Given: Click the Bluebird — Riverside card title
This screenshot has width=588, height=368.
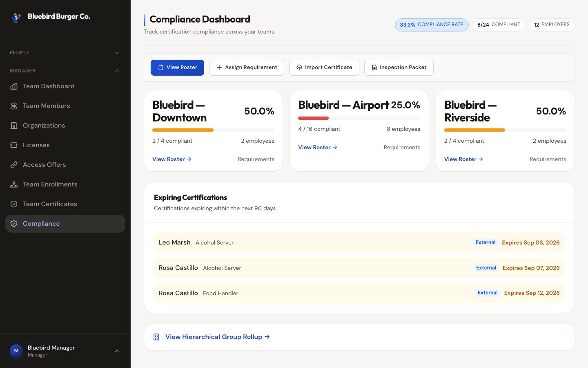Looking at the screenshot, I should 470,111.
